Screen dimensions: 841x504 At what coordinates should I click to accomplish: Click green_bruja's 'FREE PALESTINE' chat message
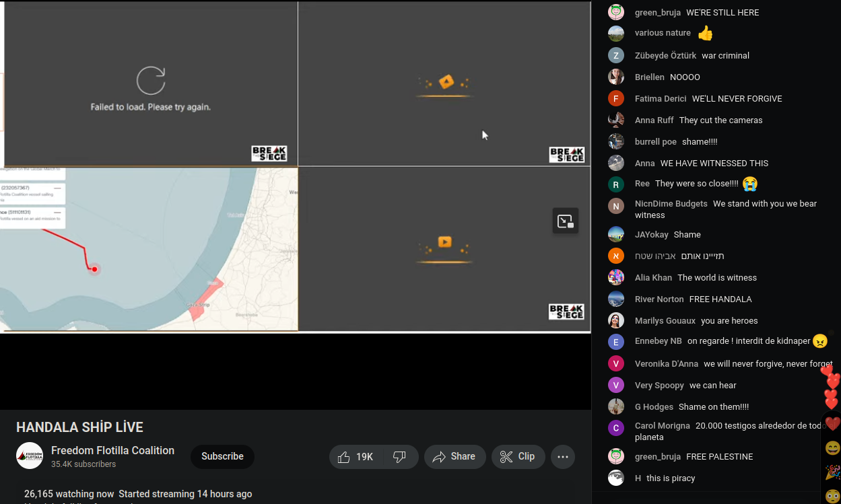point(720,456)
